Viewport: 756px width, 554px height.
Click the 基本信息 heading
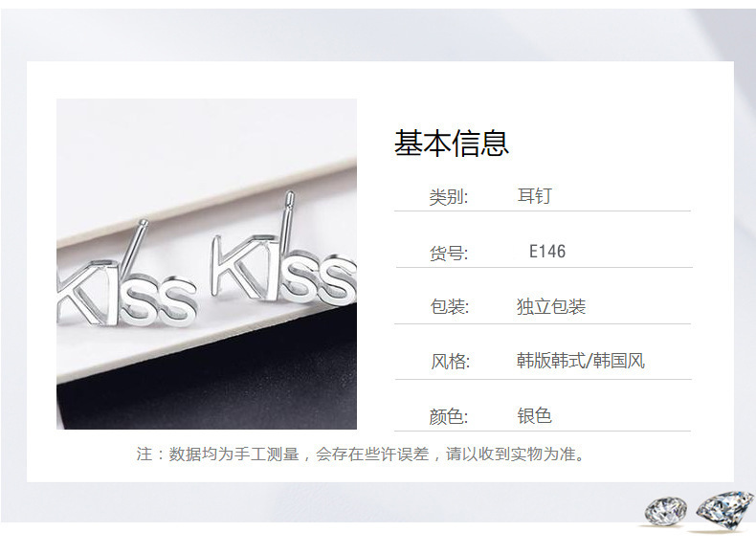(x=452, y=144)
